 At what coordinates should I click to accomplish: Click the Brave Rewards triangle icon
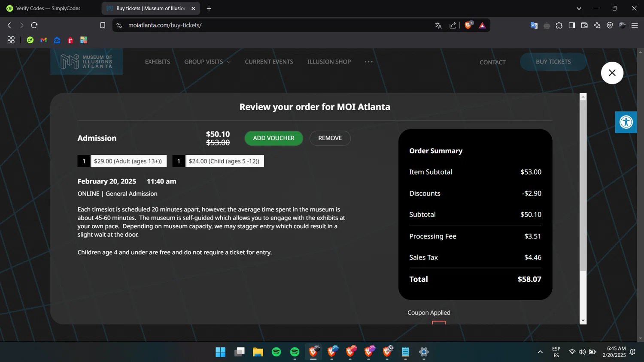coord(482,25)
